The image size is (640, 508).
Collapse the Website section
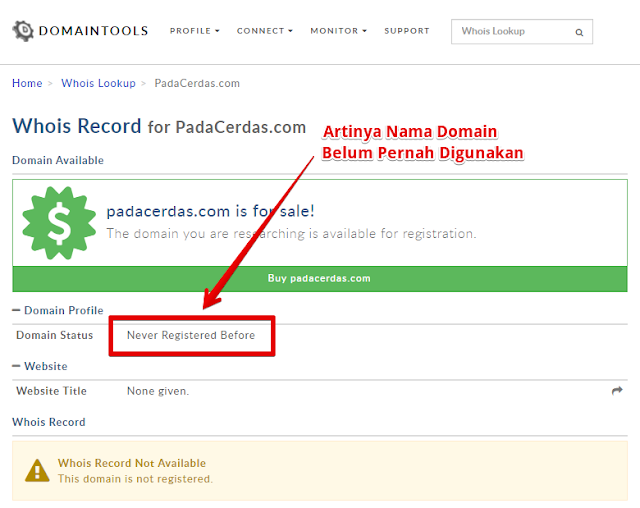40,366
